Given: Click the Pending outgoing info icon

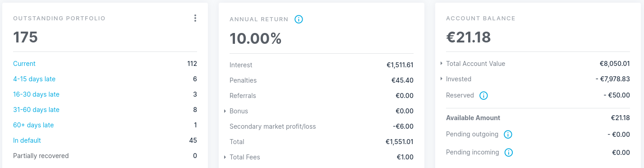Looking at the screenshot, I should click(508, 135).
